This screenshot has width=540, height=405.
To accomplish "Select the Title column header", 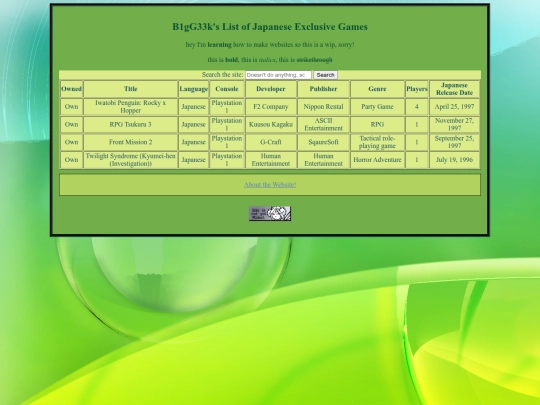I will (x=131, y=89).
